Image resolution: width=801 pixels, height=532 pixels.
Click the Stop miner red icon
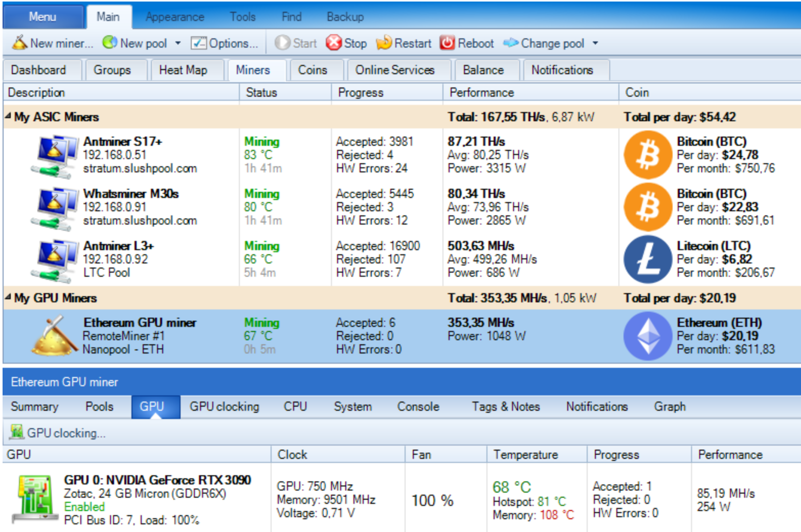click(333, 43)
